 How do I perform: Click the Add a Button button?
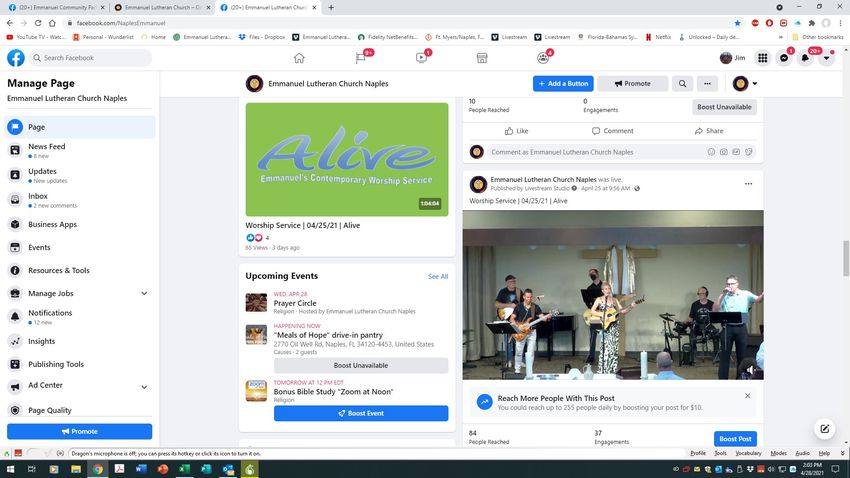point(563,83)
